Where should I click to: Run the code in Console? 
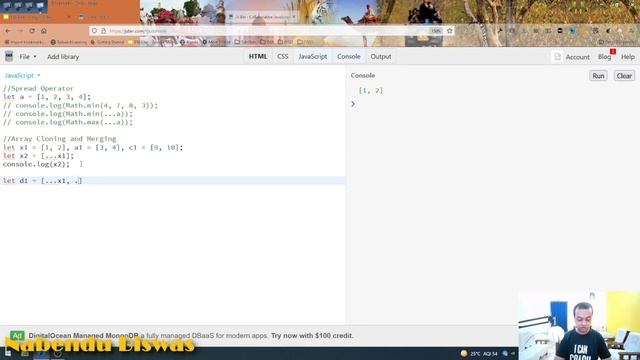(598, 76)
